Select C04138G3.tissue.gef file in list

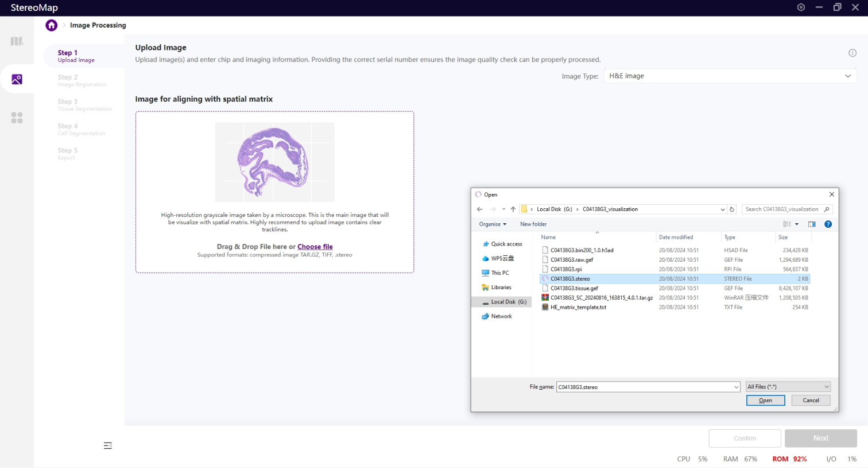[x=574, y=288]
